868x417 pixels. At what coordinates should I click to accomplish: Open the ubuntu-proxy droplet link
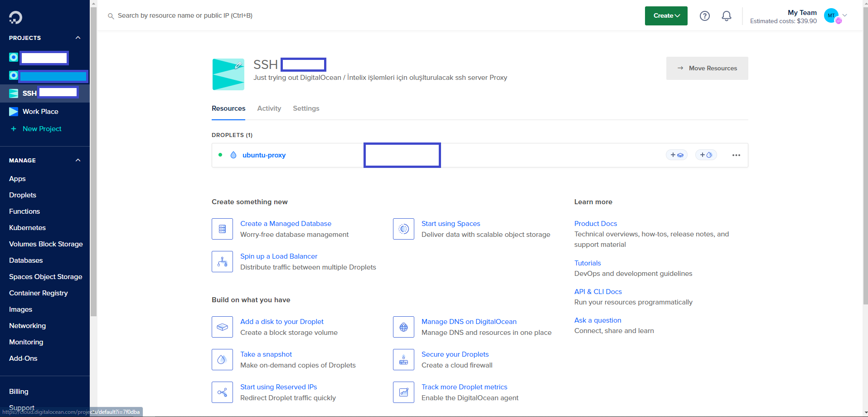tap(264, 155)
